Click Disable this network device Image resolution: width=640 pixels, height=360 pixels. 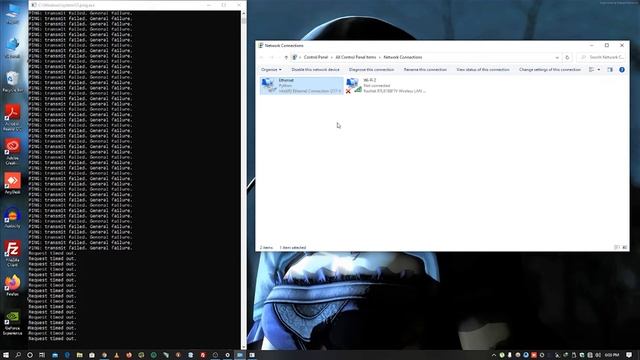pos(315,70)
